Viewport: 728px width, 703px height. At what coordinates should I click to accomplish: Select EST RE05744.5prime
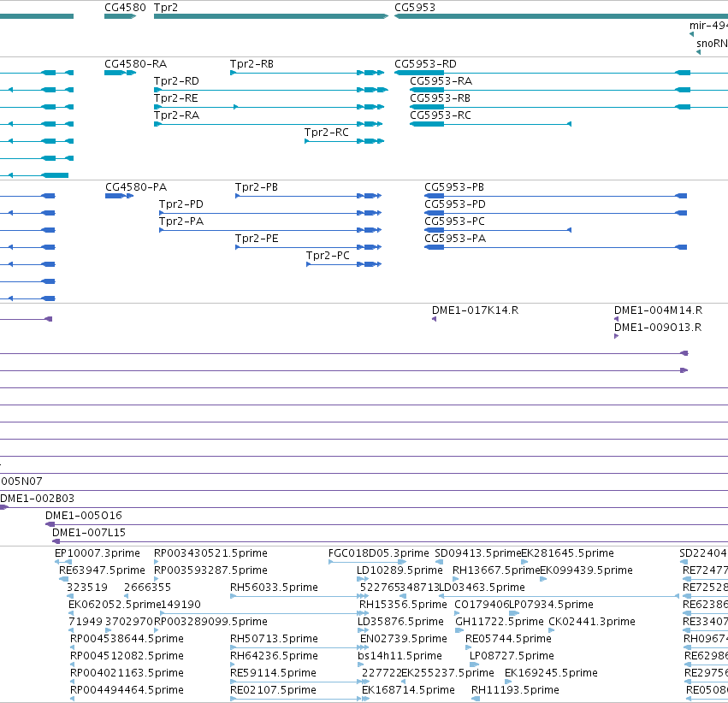pos(508,640)
